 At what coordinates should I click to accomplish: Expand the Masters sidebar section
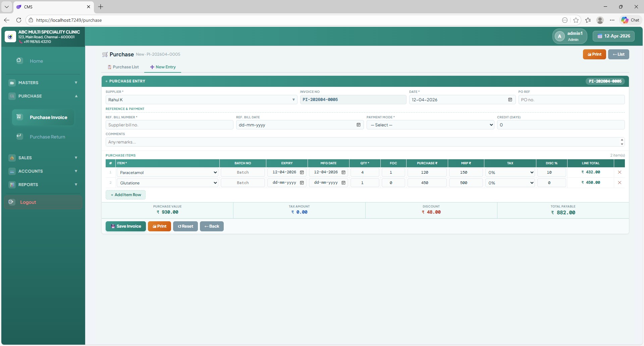(44, 82)
